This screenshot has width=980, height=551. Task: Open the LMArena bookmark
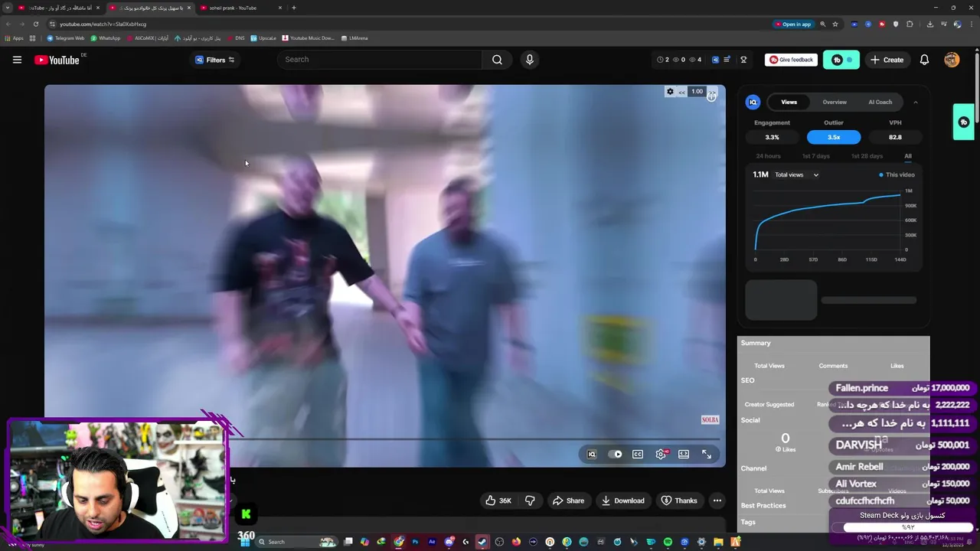354,37
